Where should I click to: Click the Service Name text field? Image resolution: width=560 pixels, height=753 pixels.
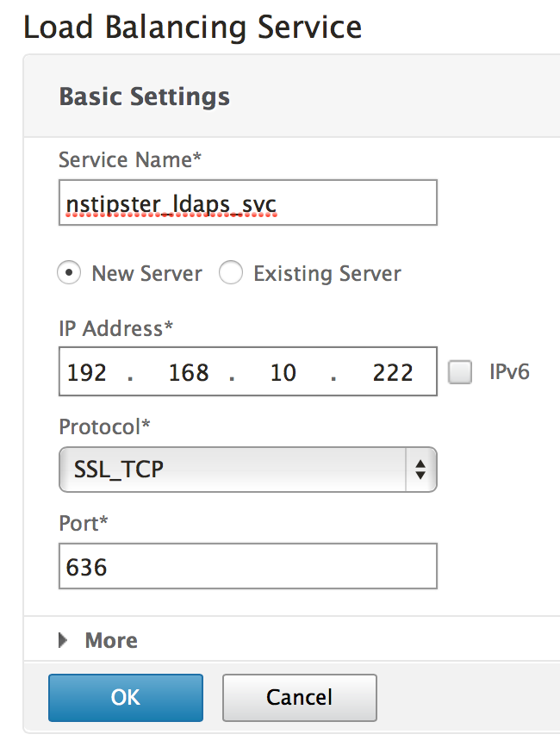pos(247,202)
